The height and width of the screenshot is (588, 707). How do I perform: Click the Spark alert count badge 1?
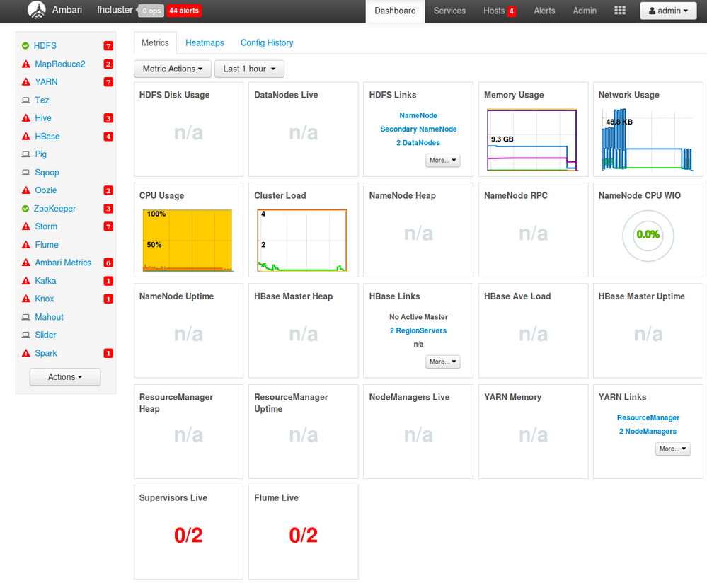(x=108, y=353)
